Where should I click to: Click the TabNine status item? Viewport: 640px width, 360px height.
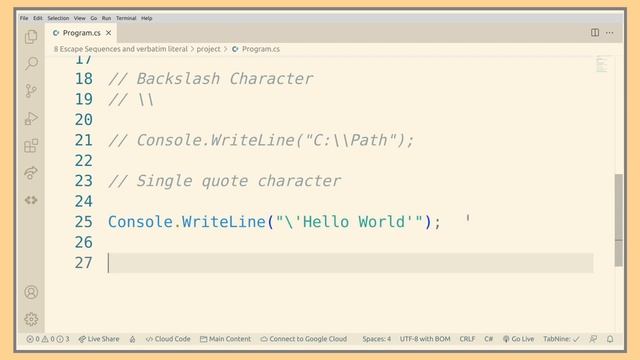[561, 339]
